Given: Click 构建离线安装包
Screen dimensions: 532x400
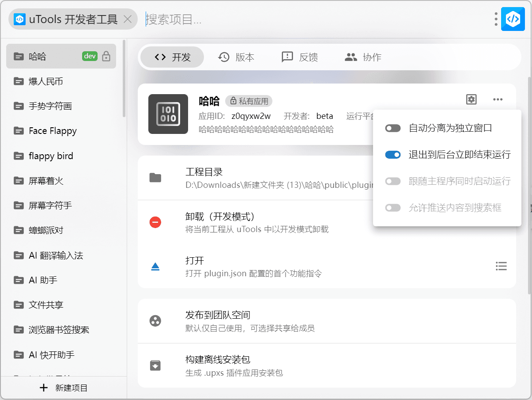Looking at the screenshot, I should (327, 366).
